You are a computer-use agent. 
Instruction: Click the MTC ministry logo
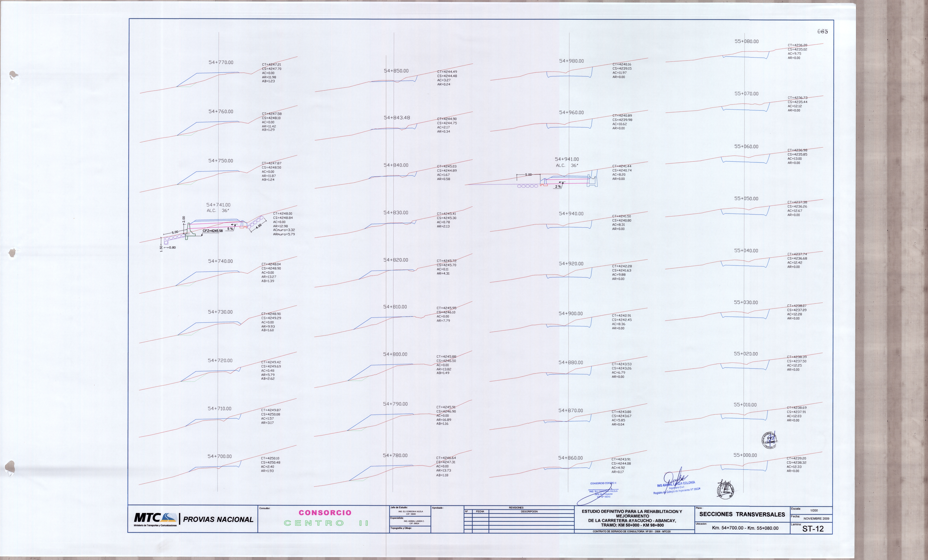(x=155, y=519)
